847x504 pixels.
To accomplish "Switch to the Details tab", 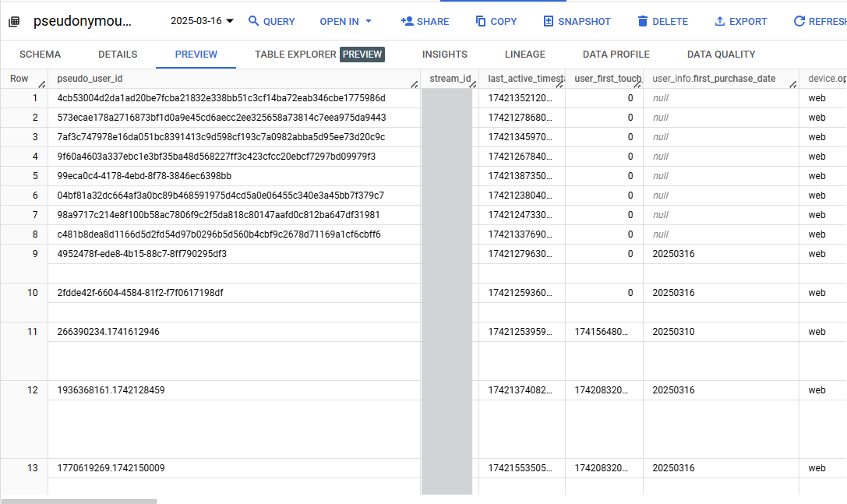I will (x=118, y=55).
